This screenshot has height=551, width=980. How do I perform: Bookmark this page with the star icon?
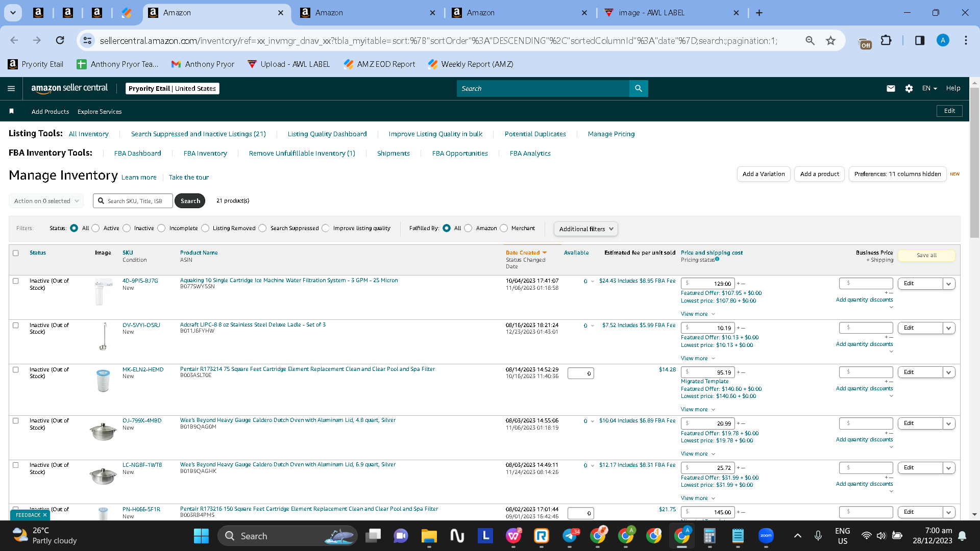click(x=831, y=40)
